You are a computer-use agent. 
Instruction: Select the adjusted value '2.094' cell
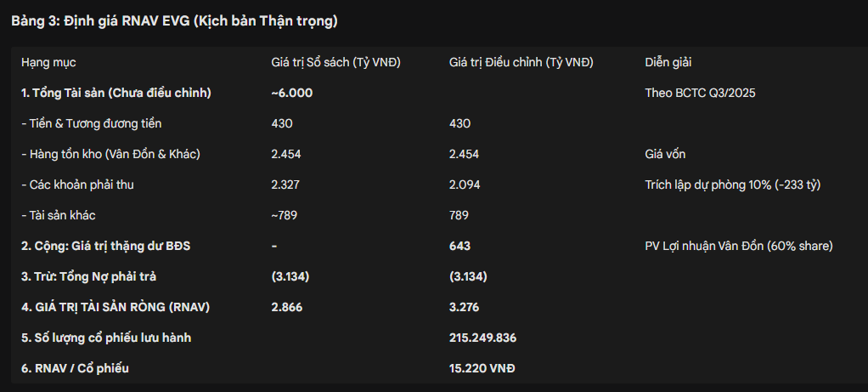tap(464, 185)
